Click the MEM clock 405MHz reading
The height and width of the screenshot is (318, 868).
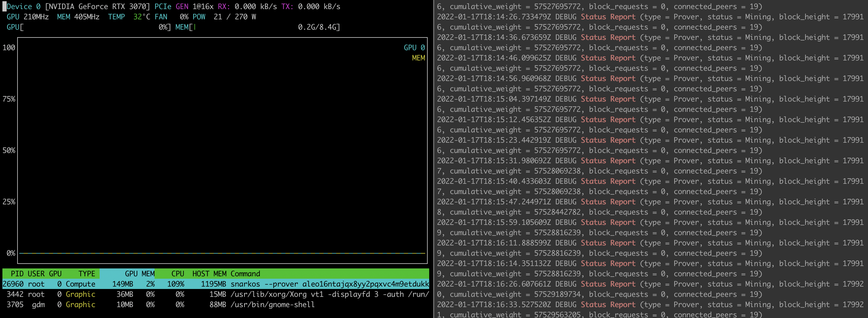78,17
